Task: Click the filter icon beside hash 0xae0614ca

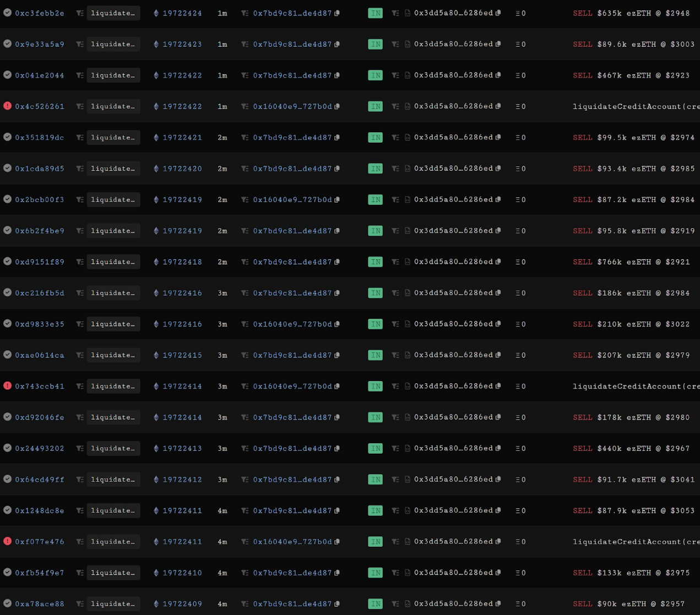Action: pos(80,355)
